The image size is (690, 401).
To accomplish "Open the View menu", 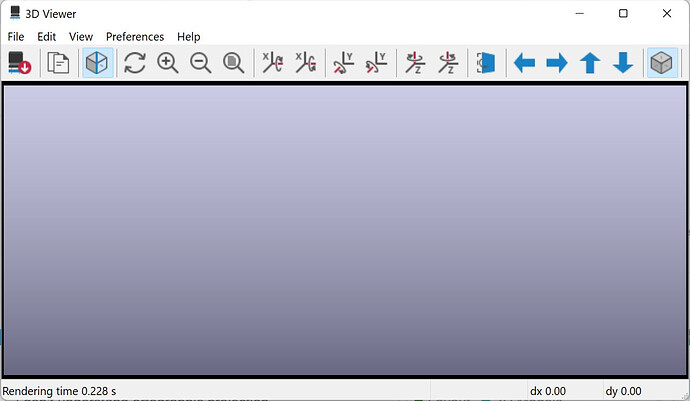I will [x=81, y=37].
